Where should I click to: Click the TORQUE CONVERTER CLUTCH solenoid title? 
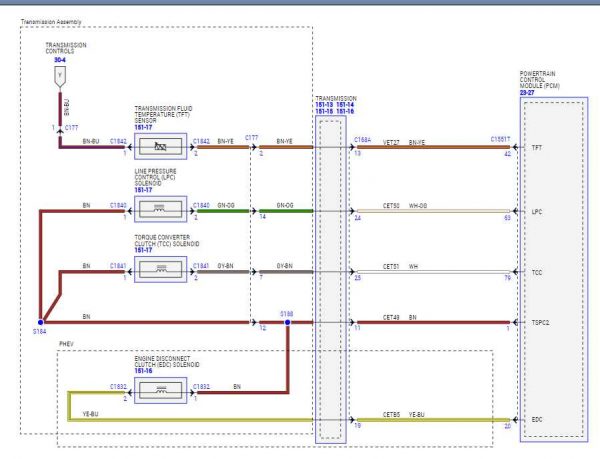167,241
